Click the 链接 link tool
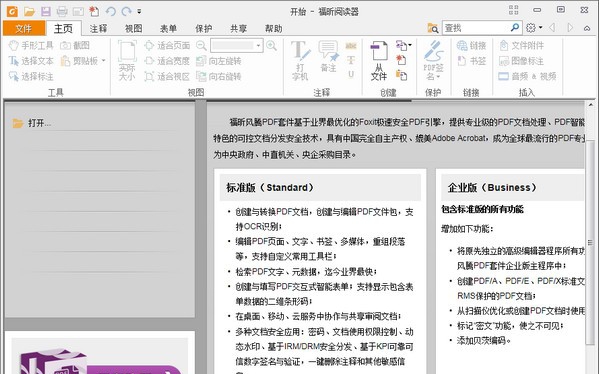Image resolution: width=599 pixels, height=374 pixels. click(x=471, y=45)
